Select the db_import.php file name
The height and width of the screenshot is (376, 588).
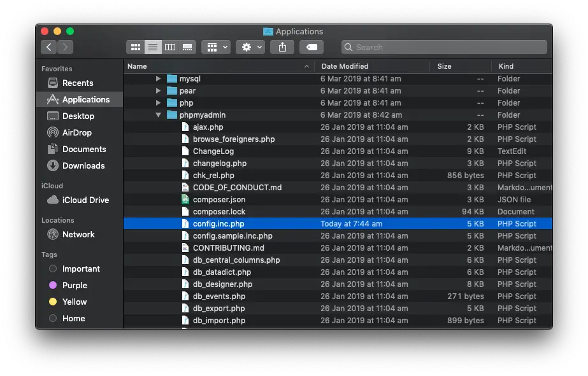click(219, 321)
